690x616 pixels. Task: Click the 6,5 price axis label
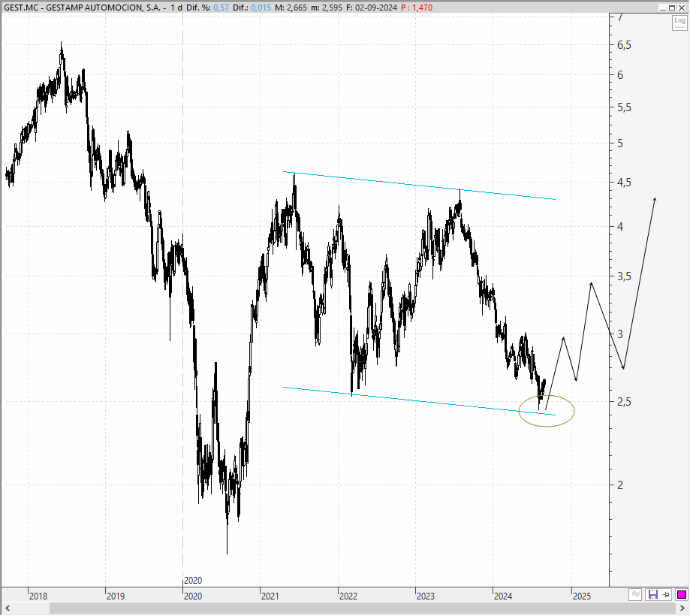tap(624, 45)
